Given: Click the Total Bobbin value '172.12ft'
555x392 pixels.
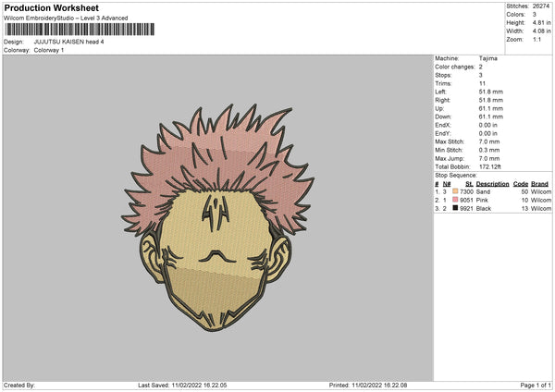Looking at the screenshot, I should (x=490, y=166).
